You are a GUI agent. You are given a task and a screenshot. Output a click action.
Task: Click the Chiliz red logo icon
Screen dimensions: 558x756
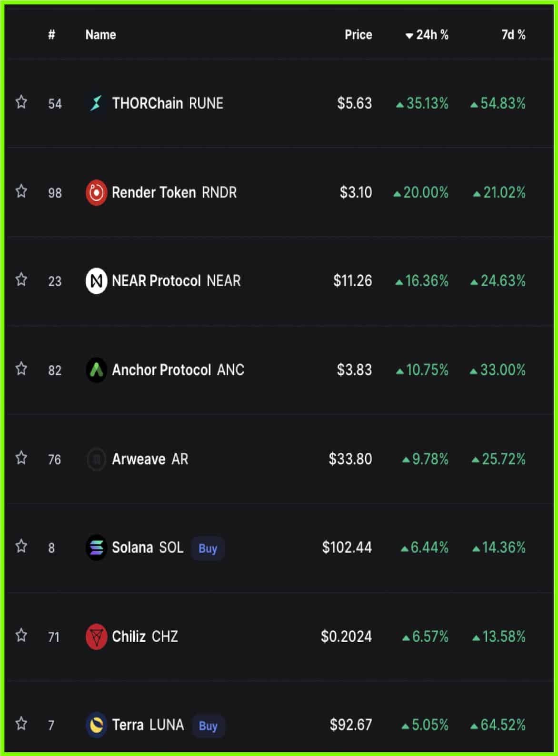point(96,637)
